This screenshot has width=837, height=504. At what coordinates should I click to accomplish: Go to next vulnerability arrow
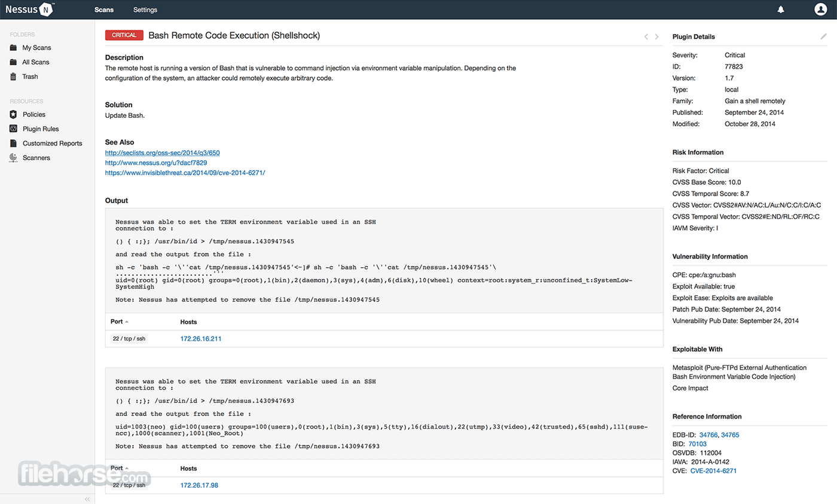click(x=657, y=36)
